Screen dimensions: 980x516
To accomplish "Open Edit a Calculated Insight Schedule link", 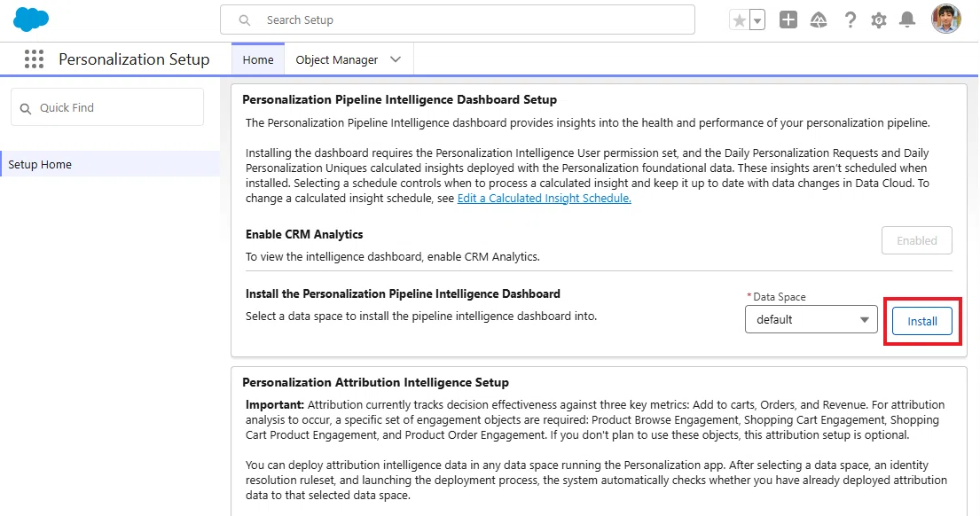I will point(545,198).
